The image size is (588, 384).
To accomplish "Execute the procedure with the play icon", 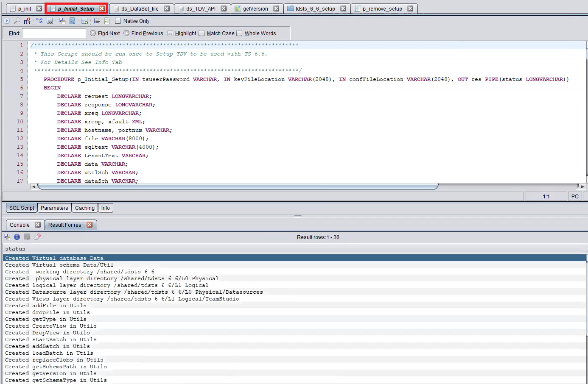I will [7, 20].
